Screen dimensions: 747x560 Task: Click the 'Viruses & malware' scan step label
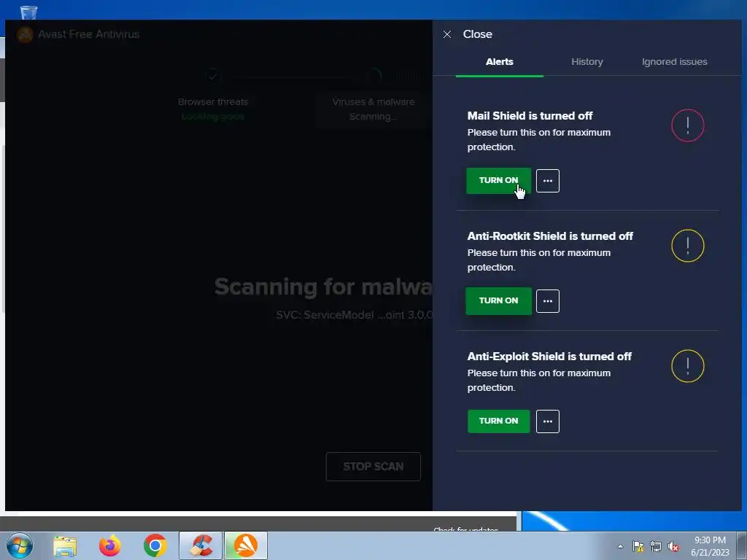click(x=373, y=102)
